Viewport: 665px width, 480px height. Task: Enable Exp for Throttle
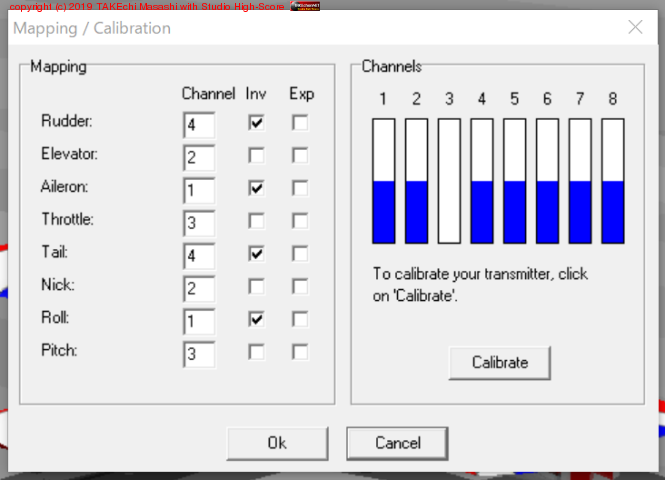(x=300, y=221)
